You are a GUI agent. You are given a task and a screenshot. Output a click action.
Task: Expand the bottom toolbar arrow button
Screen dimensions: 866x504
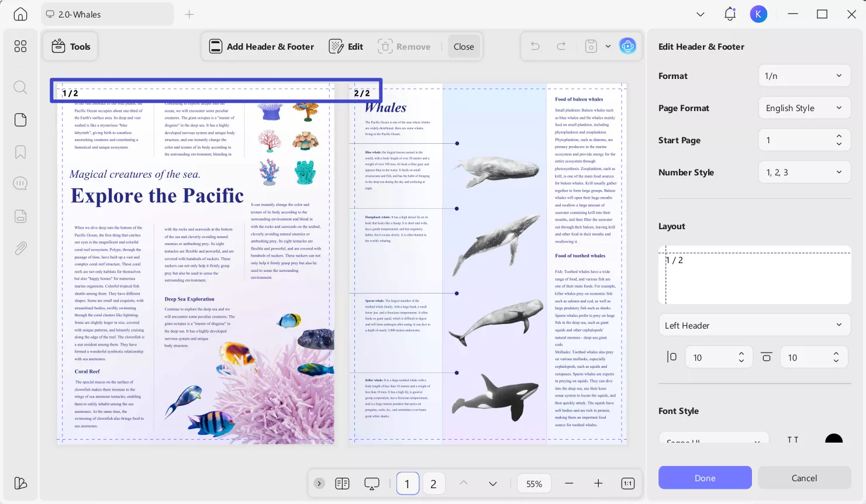tap(319, 484)
